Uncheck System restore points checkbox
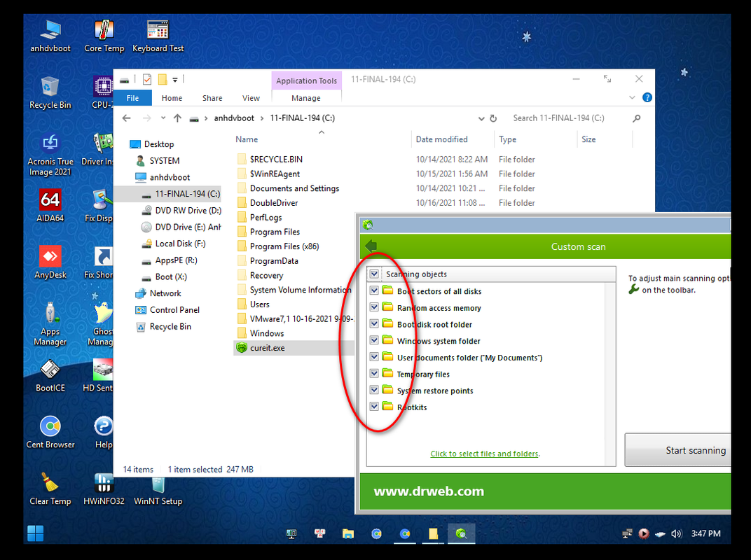 pyautogui.click(x=374, y=390)
